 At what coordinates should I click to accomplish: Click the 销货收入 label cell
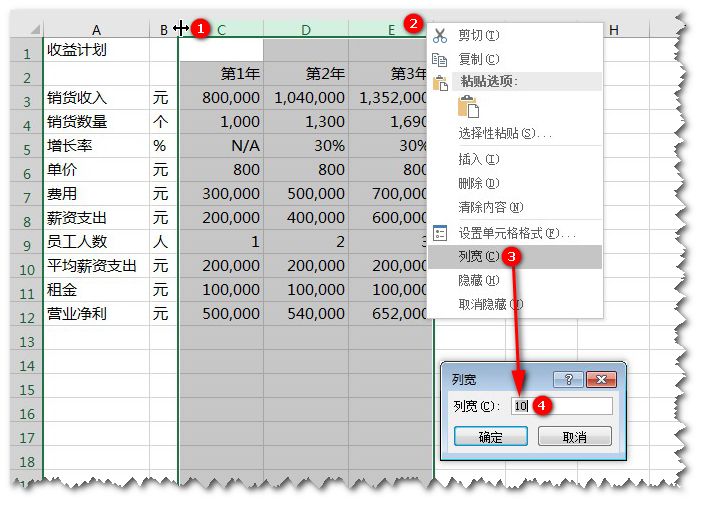pyautogui.click(x=96, y=97)
